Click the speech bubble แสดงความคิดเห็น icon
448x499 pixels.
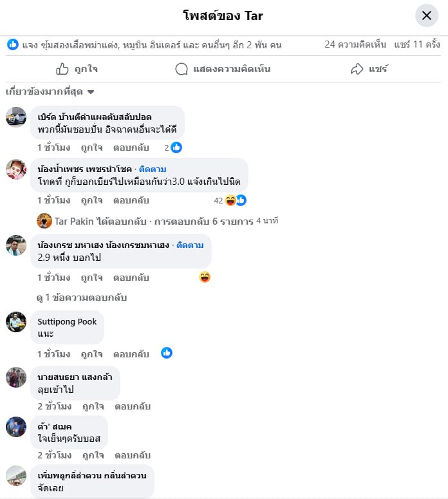coord(182,69)
